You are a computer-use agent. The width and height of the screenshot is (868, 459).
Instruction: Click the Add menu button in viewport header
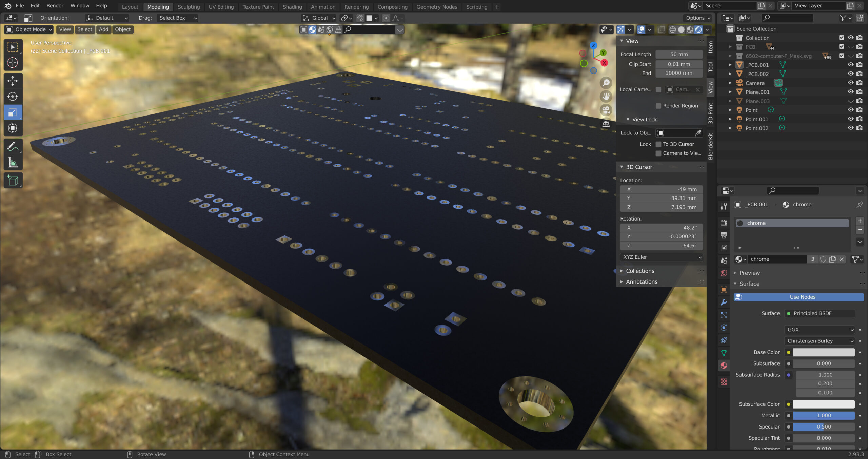(x=103, y=29)
